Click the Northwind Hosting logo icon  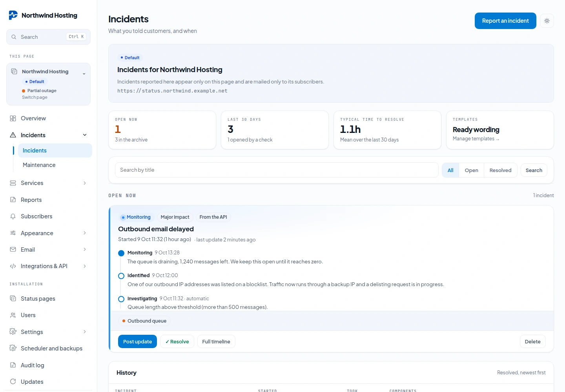click(x=13, y=15)
